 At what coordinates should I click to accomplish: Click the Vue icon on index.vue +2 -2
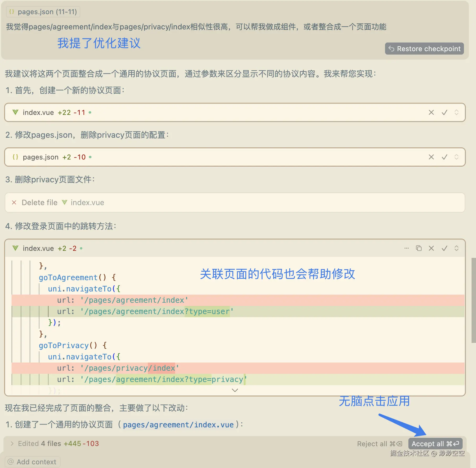click(x=15, y=248)
